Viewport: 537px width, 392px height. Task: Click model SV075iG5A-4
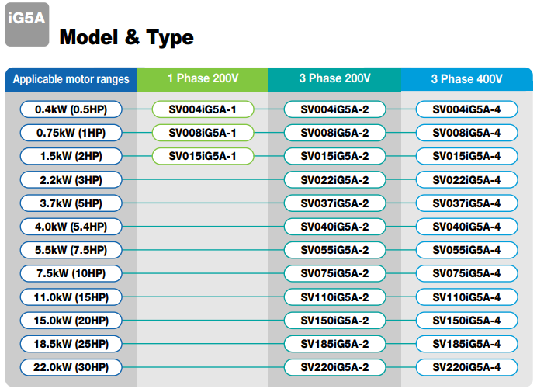466,273
